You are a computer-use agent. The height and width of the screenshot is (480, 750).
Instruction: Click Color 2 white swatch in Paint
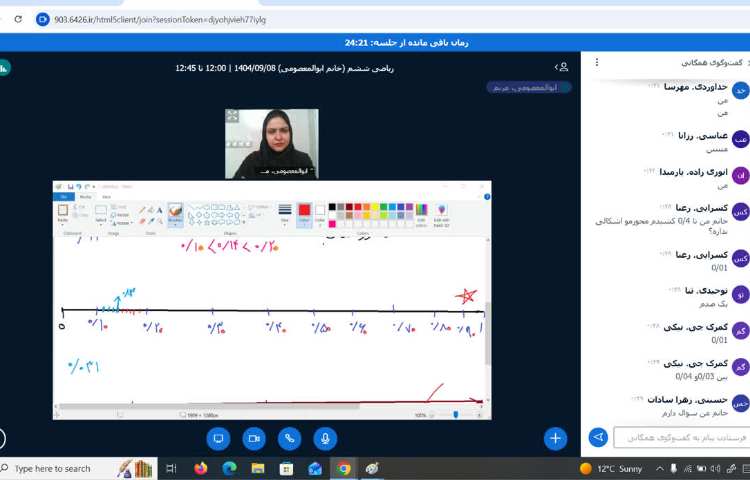click(320, 215)
